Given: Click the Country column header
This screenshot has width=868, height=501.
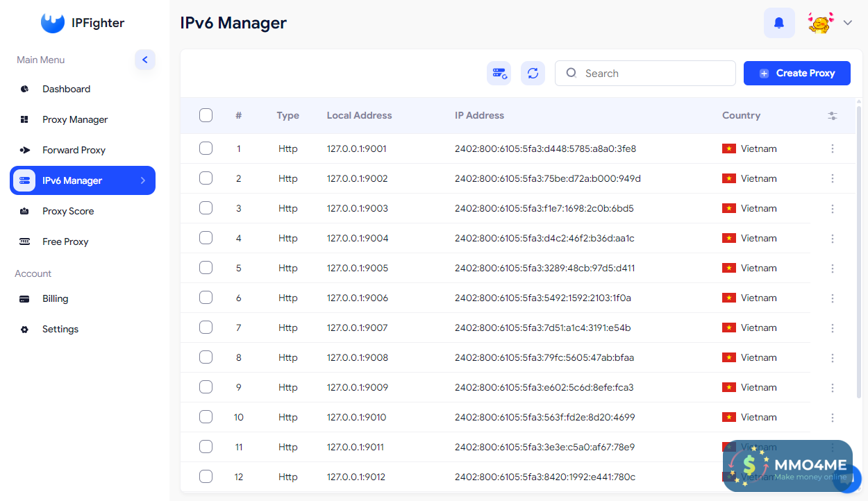Looking at the screenshot, I should click(x=741, y=115).
